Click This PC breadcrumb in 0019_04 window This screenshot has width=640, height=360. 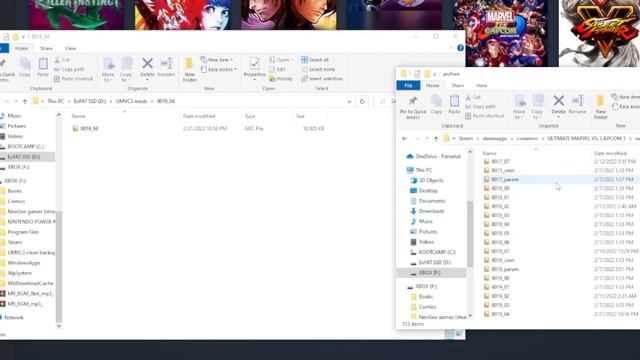click(x=56, y=101)
